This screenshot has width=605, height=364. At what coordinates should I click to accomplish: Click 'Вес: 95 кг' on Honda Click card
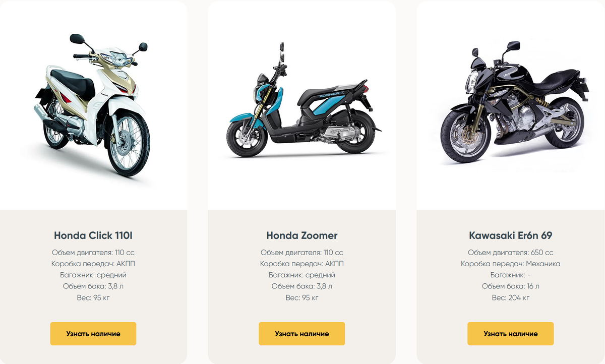tap(93, 297)
